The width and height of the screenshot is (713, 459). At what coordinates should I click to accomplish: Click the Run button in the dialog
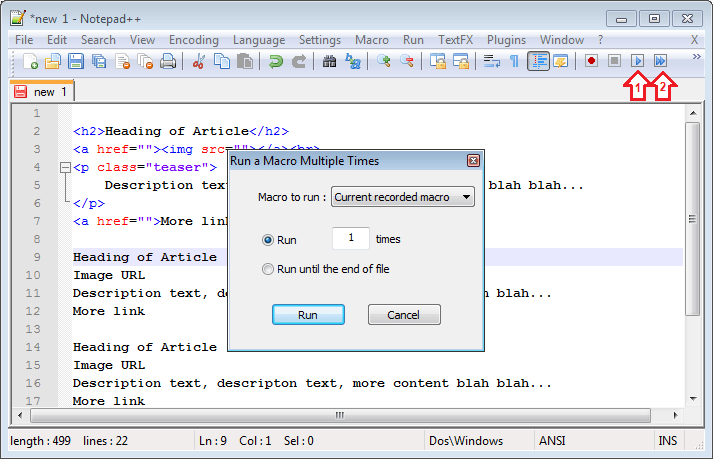(x=308, y=315)
